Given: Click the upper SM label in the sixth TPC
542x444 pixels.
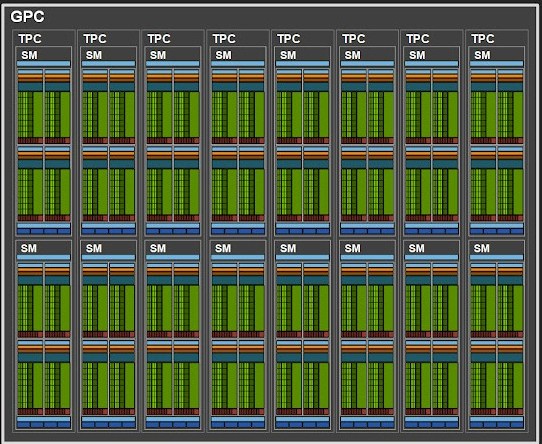Looking at the screenshot, I should pyautogui.click(x=353, y=55).
